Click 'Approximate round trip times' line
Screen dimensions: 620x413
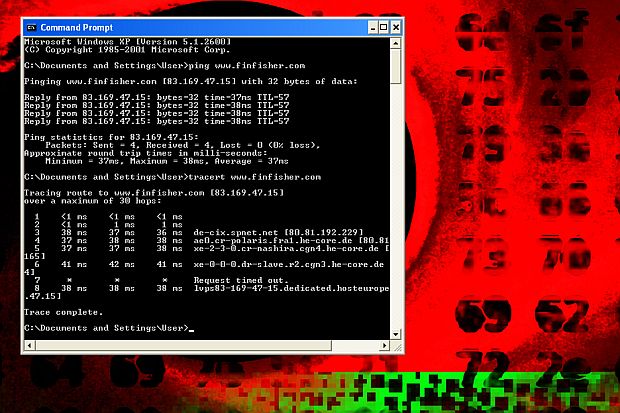(146, 153)
